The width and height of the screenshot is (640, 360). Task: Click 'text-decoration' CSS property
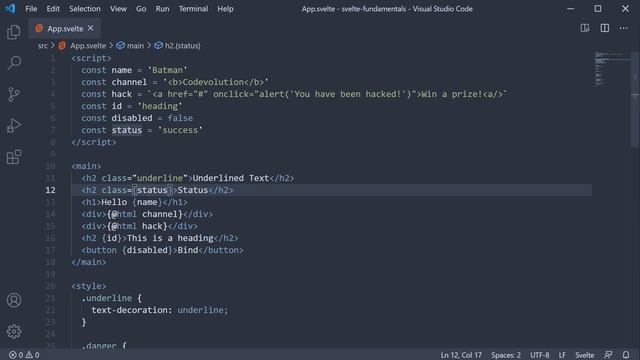(x=129, y=310)
